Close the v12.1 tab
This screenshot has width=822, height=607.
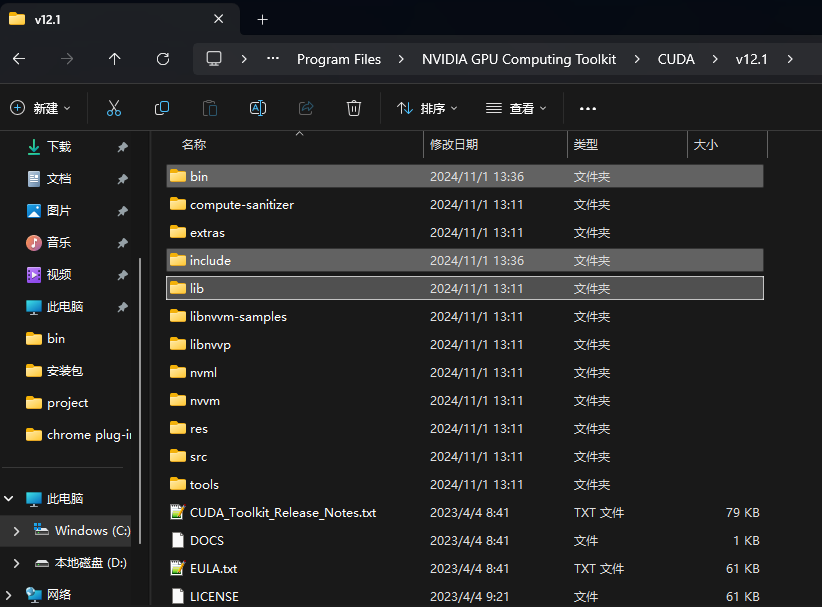pos(219,19)
